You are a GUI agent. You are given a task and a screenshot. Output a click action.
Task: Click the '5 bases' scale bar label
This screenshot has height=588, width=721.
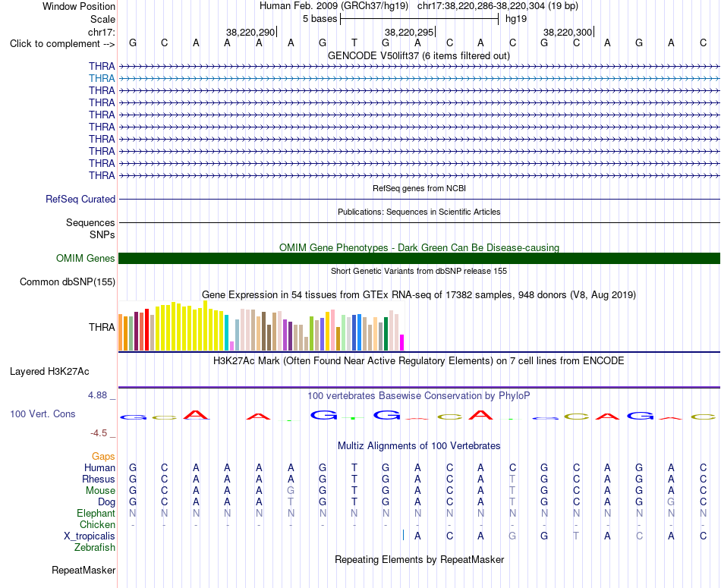(x=320, y=19)
